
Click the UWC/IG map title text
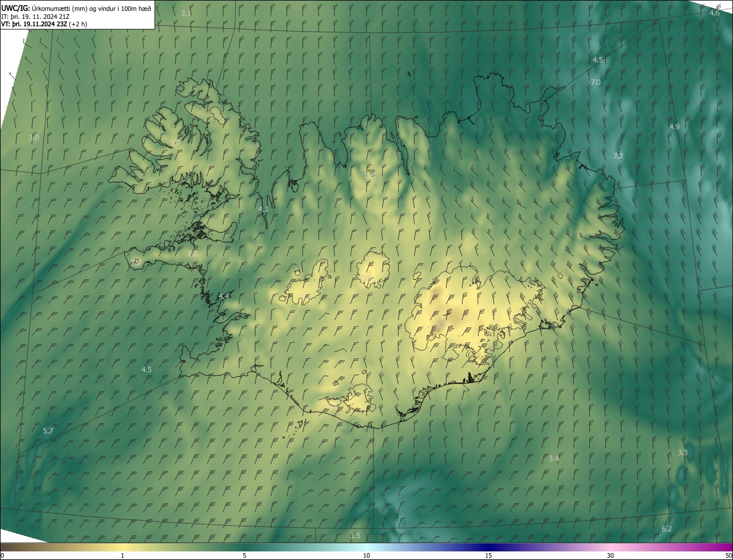click(x=76, y=8)
